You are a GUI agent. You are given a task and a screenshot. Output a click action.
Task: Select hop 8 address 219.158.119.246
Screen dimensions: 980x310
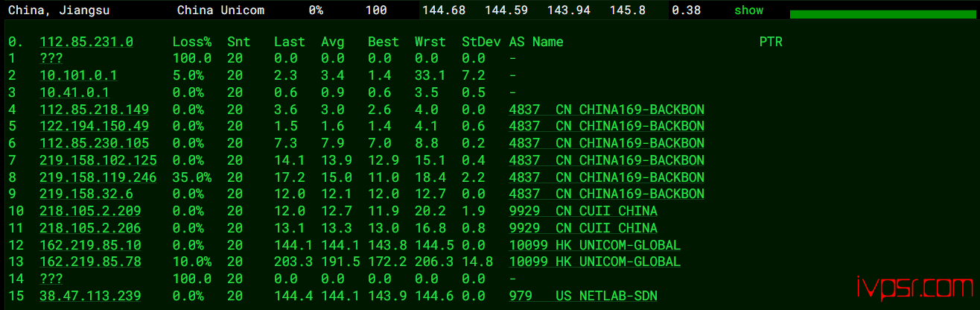[x=98, y=177]
